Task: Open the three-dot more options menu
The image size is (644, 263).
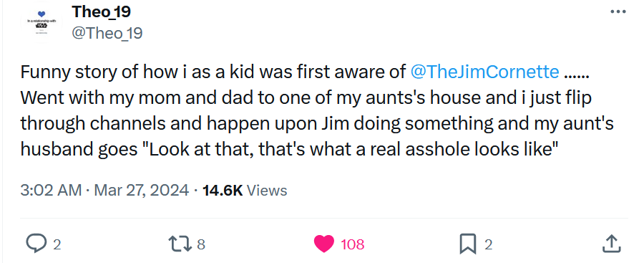Action: pyautogui.click(x=618, y=12)
